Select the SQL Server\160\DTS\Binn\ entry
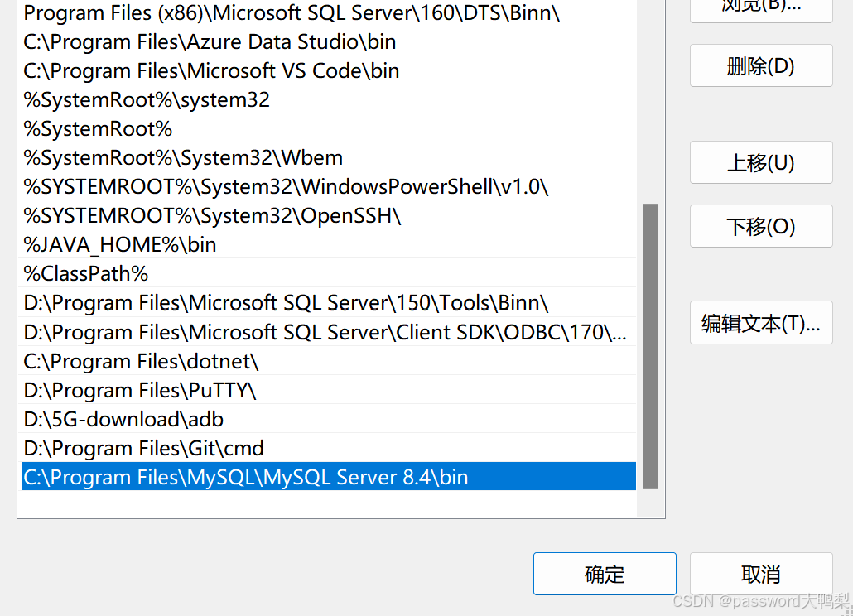 329,12
